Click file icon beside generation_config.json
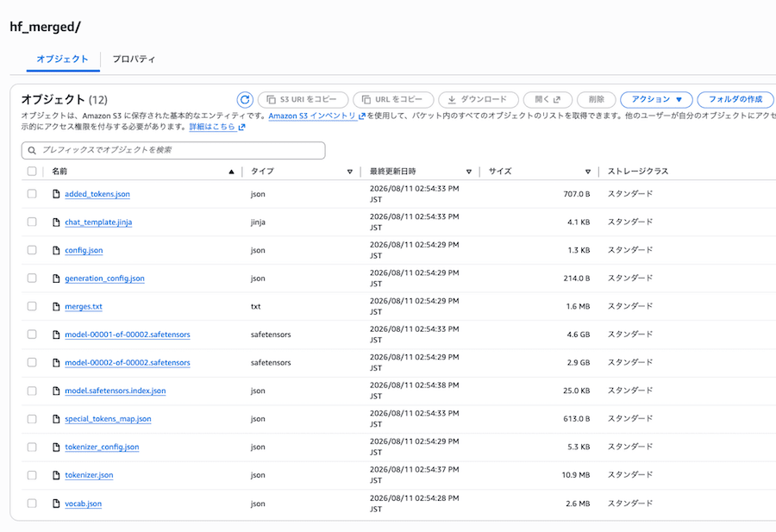 pos(56,279)
